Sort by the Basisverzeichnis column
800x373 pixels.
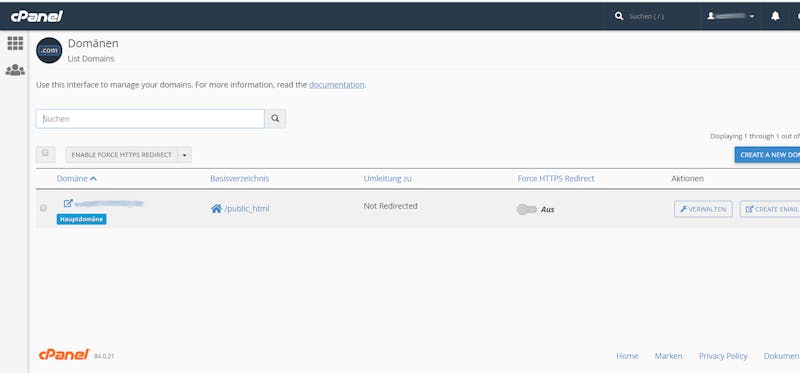click(x=239, y=179)
